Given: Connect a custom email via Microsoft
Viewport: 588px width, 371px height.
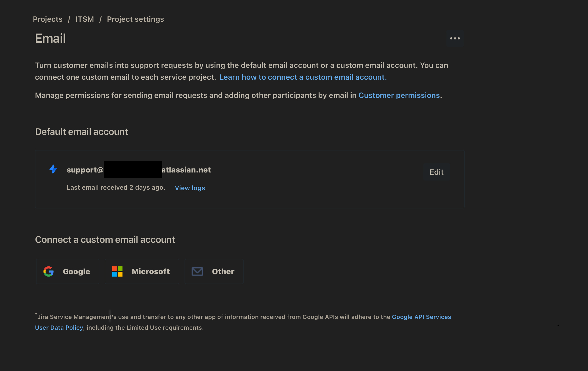Looking at the screenshot, I should click(x=142, y=271).
